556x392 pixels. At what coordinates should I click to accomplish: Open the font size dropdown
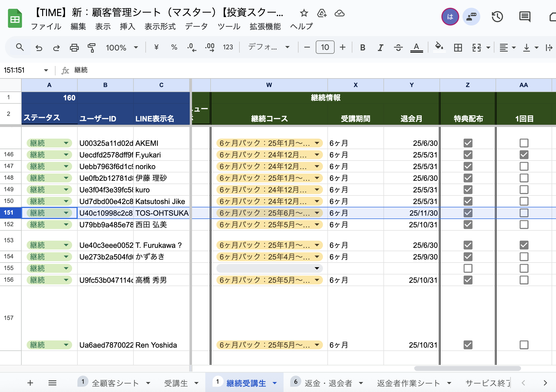click(325, 47)
